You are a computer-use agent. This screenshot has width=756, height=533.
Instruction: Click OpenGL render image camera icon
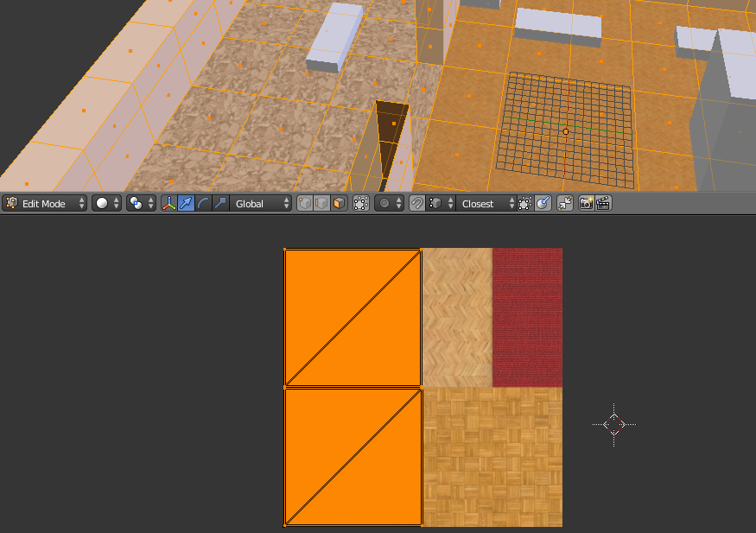pos(586,204)
